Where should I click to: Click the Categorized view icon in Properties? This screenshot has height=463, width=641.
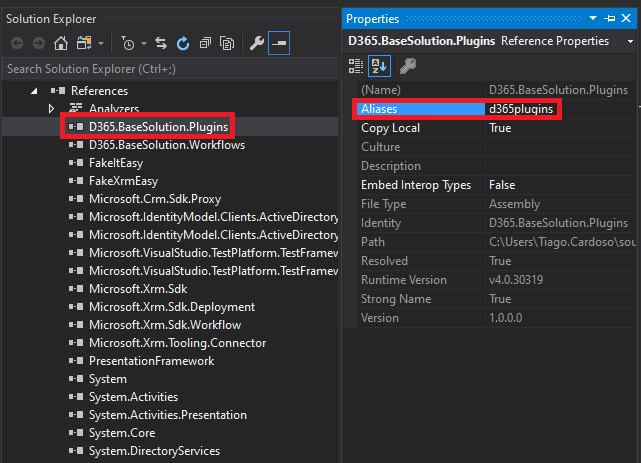tap(356, 66)
